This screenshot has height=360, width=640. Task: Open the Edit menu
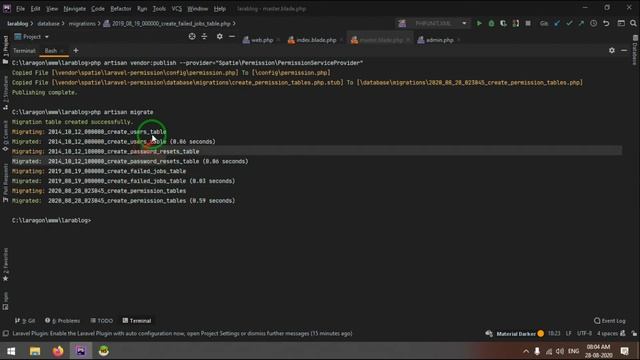coord(35,8)
